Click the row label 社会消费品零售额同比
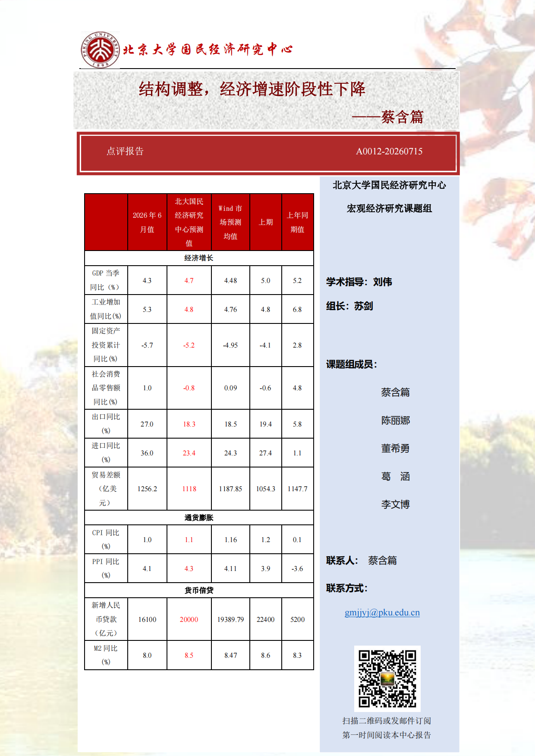Screen dimensions: 535x756 tap(106, 388)
